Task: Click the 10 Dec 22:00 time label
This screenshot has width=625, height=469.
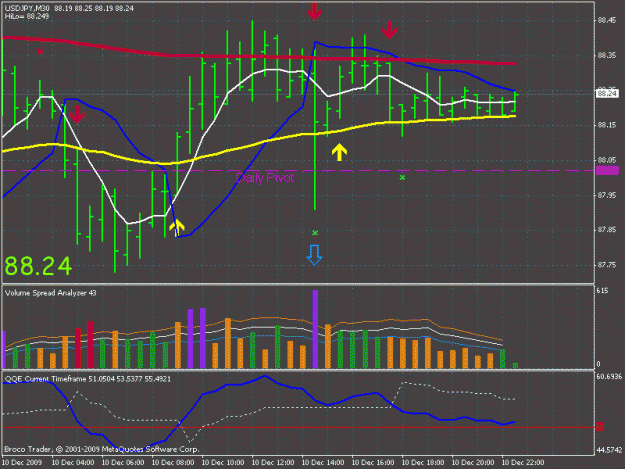Action: (x=523, y=463)
